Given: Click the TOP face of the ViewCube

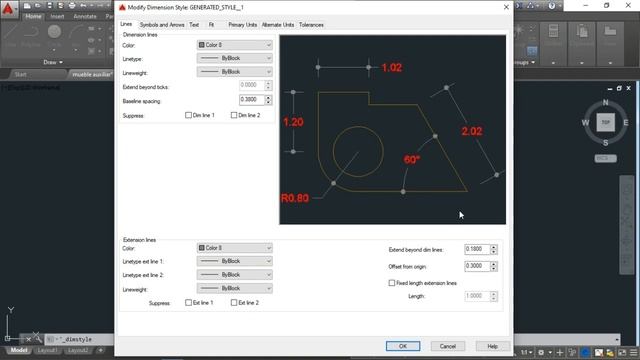Looking at the screenshot, I should pyautogui.click(x=605, y=122).
